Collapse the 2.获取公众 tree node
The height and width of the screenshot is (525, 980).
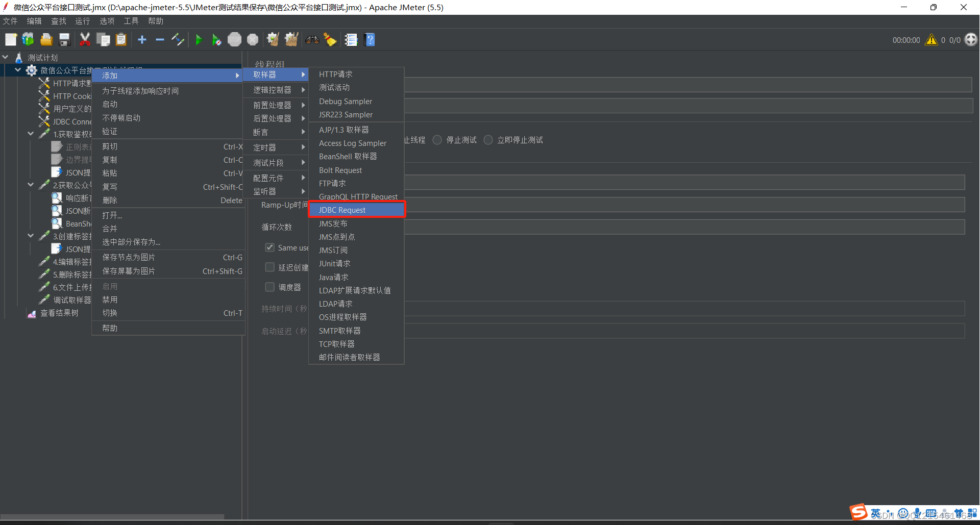(x=31, y=185)
